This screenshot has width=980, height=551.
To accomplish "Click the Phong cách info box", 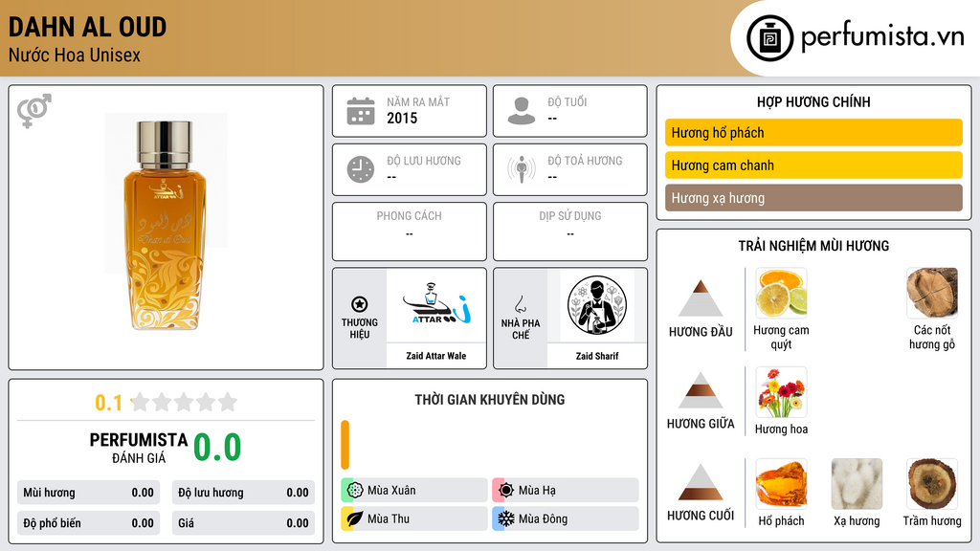I will point(410,231).
